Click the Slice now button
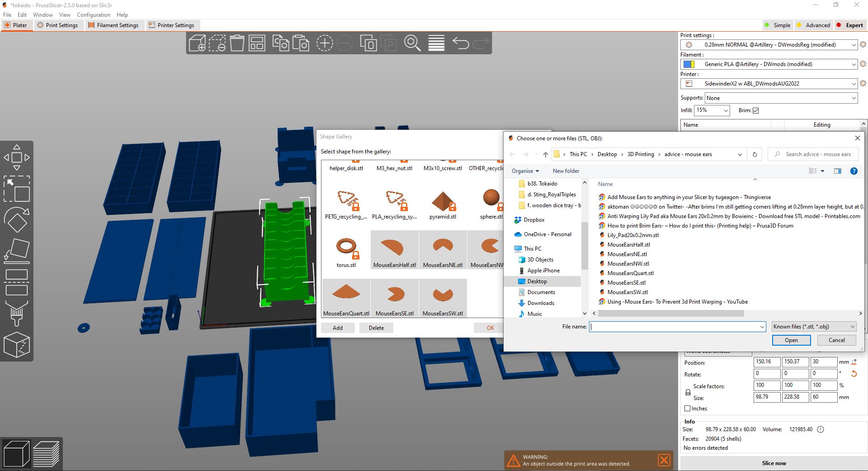Image resolution: width=868 pixels, height=471 pixels. [774, 463]
